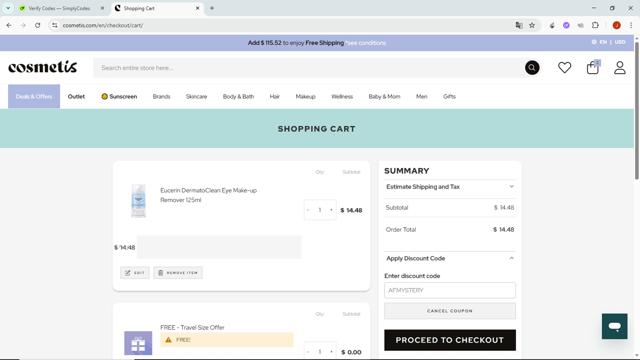View site information in the address bar
Image resolution: width=640 pixels, height=360 pixels.
[55, 25]
